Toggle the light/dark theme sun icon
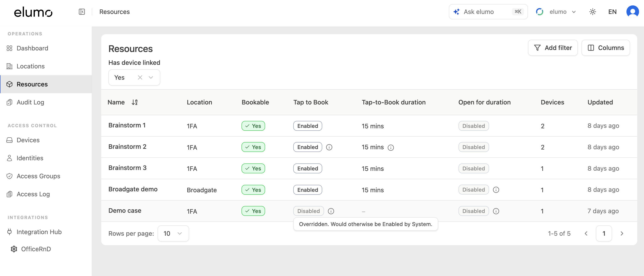The height and width of the screenshot is (276, 644). (x=593, y=12)
